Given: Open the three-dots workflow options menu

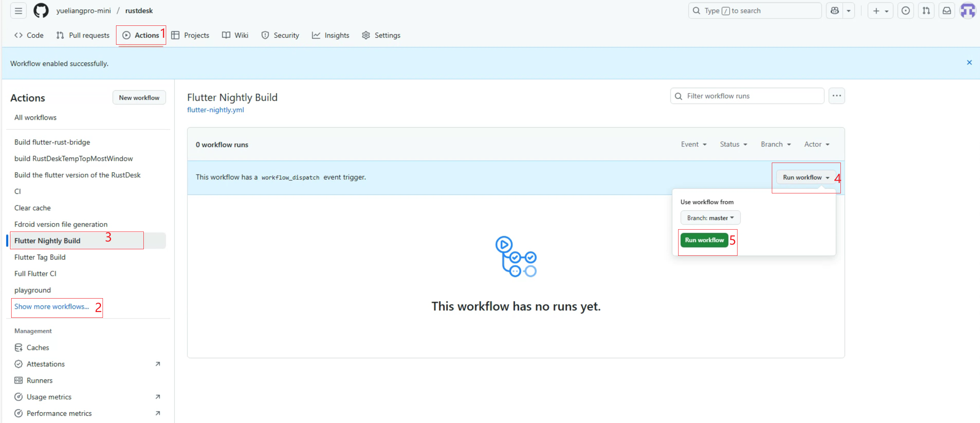Looking at the screenshot, I should point(836,96).
